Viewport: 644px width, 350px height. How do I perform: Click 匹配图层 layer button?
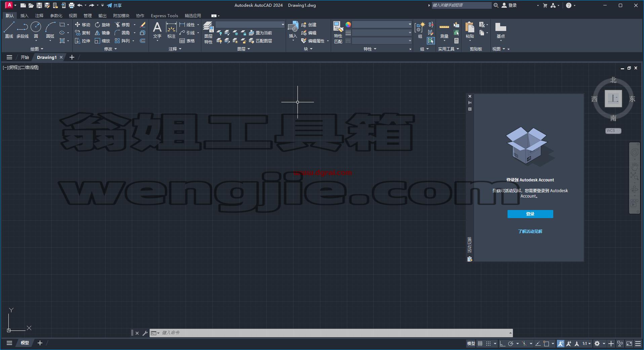[x=260, y=41]
